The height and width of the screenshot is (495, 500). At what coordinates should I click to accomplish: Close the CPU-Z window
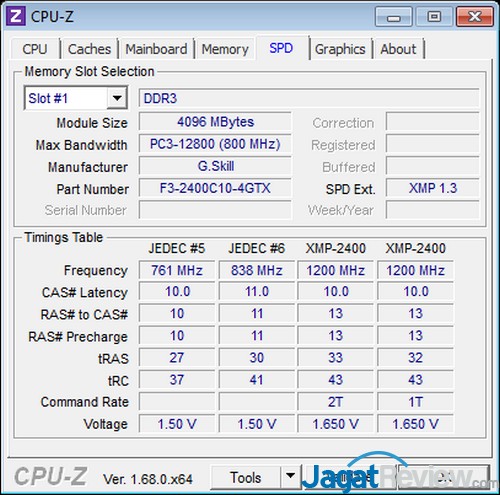pyautogui.click(x=475, y=17)
